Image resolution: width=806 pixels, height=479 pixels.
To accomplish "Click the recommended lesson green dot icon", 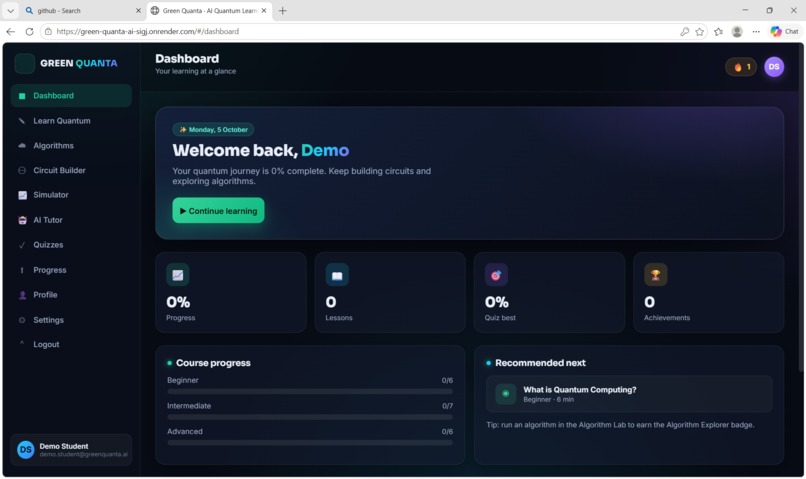I will 506,394.
